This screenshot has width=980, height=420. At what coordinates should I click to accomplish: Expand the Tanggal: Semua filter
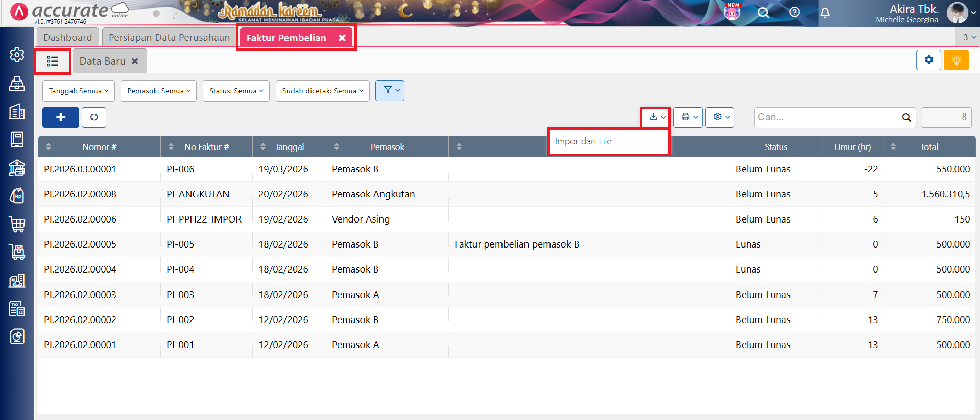[79, 91]
